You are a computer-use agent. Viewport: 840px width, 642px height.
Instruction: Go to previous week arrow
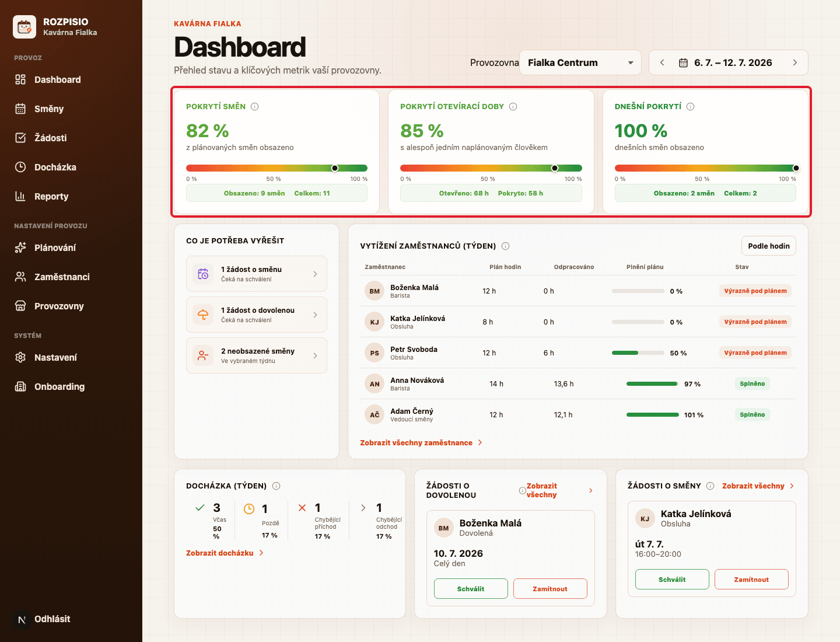[x=662, y=62]
